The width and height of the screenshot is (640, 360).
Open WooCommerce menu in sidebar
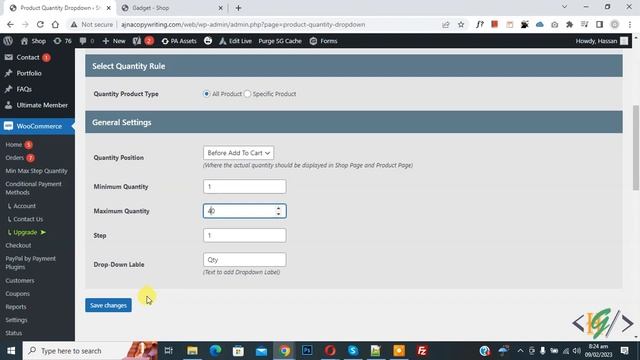pyautogui.click(x=37, y=126)
